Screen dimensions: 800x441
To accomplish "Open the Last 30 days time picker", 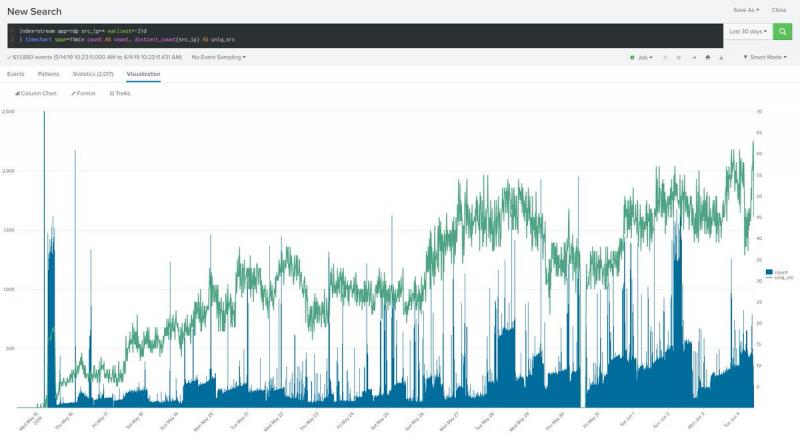I will [749, 32].
